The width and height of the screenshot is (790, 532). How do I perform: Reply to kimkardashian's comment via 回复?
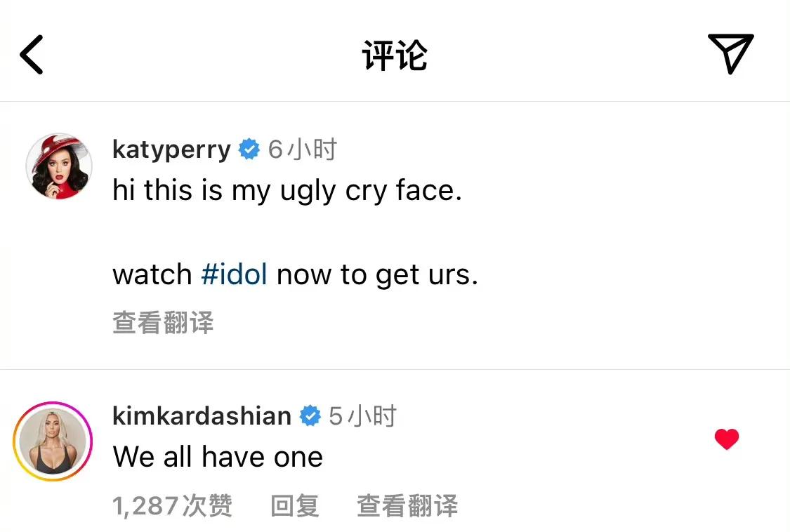tap(295, 505)
